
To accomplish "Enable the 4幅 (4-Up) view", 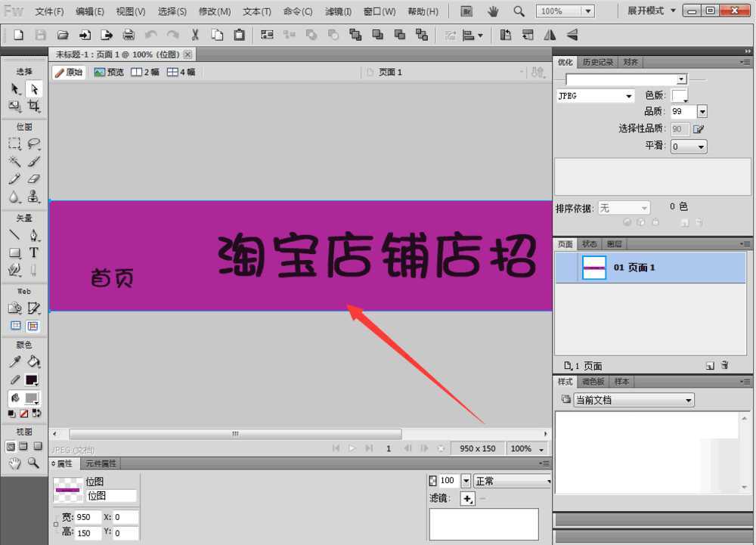I will 181,72.
